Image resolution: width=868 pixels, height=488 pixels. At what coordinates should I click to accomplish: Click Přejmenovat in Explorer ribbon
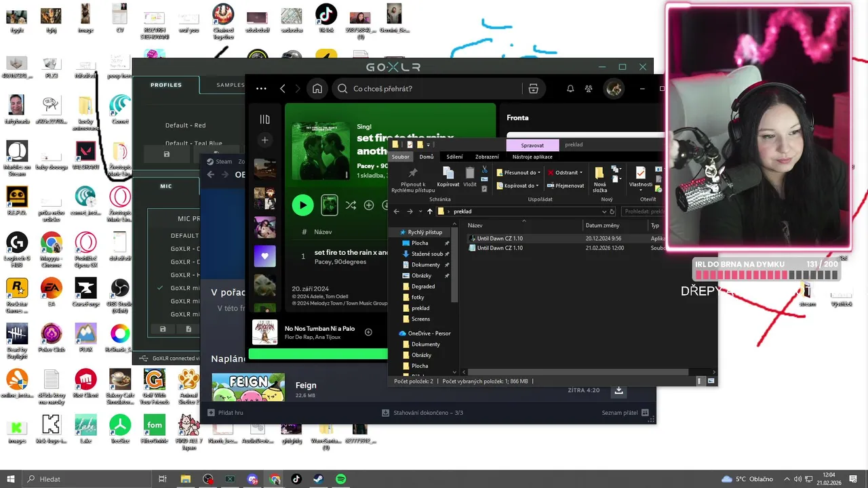pos(566,186)
